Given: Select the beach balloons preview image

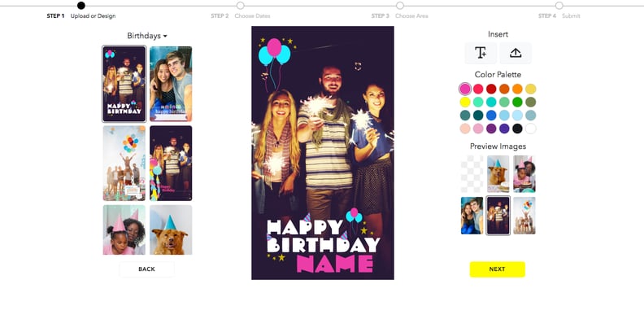Looking at the screenshot, I should (524, 216).
